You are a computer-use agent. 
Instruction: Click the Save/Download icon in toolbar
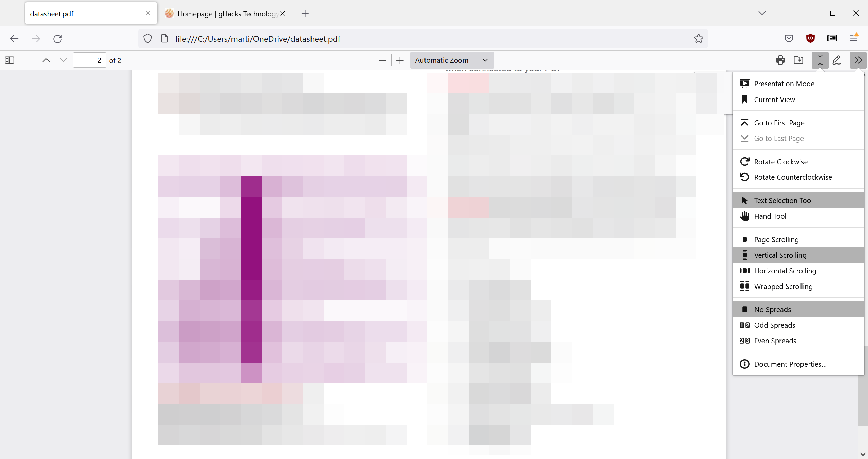click(x=798, y=60)
